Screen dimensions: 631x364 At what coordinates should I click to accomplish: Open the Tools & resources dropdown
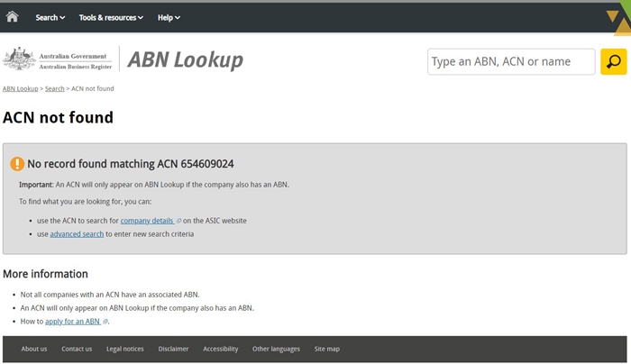111,17
